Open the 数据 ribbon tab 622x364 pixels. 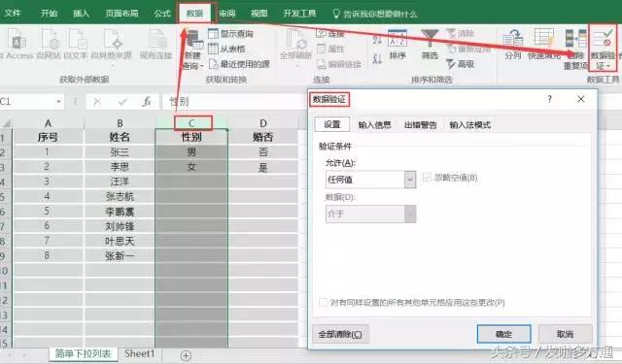coord(194,14)
